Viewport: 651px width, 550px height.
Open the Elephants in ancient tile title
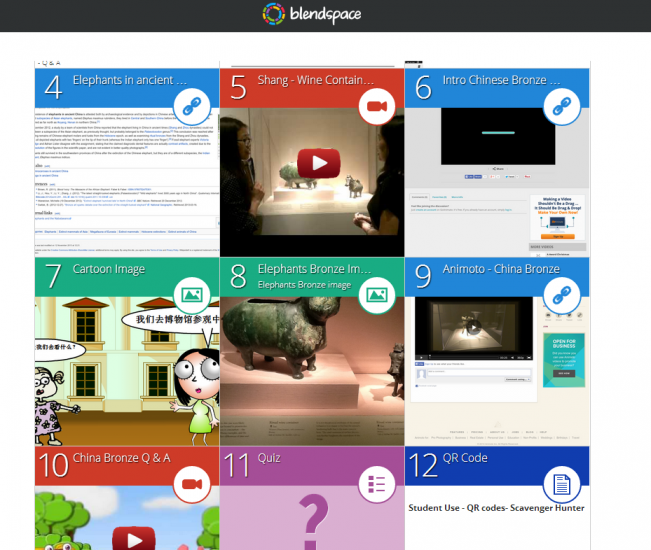click(x=130, y=80)
